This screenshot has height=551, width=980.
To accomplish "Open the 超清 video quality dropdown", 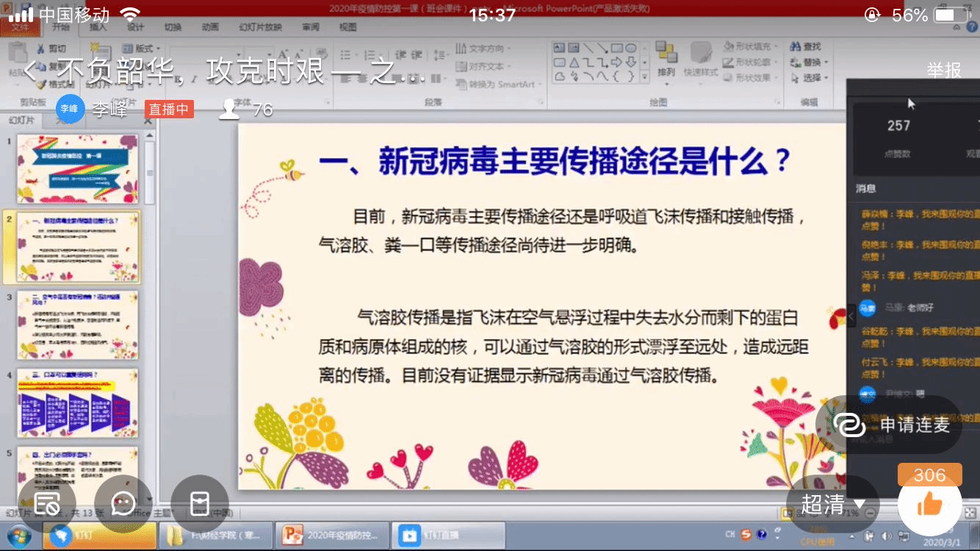I will point(833,504).
